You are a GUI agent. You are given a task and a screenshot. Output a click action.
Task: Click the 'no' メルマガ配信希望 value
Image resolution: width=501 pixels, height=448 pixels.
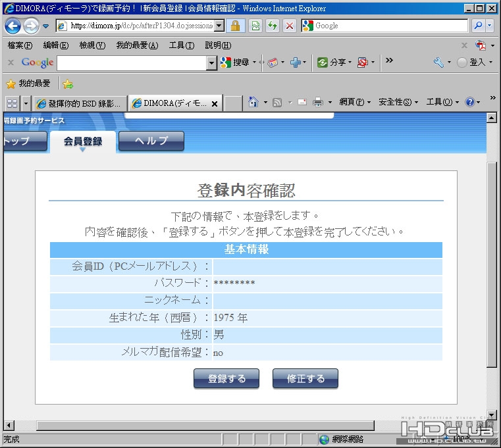pyautogui.click(x=218, y=353)
